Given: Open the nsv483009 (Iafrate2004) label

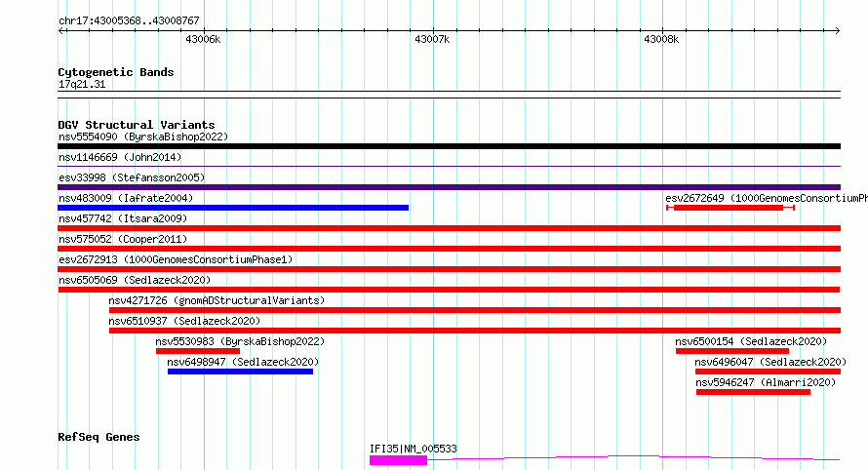Looking at the screenshot, I should pos(126,198).
